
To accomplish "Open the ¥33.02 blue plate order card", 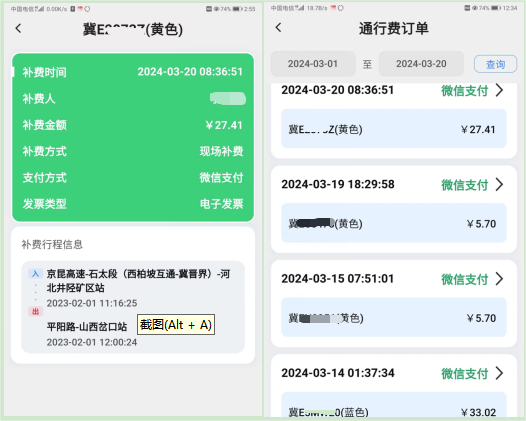I will (394, 405).
